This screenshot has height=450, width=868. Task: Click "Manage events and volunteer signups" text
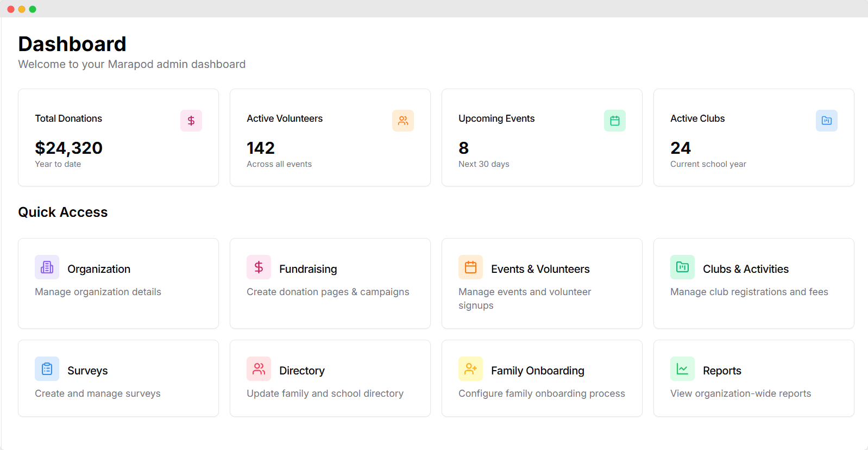click(x=525, y=298)
